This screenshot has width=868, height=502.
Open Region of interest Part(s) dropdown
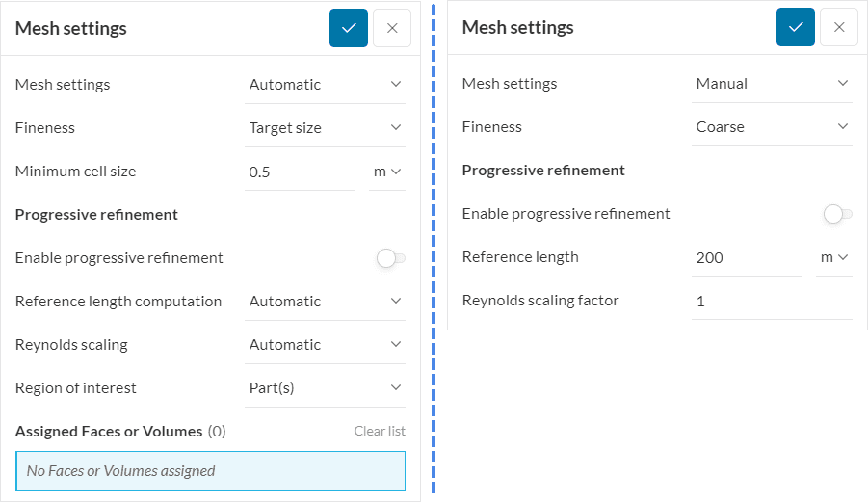click(x=325, y=387)
